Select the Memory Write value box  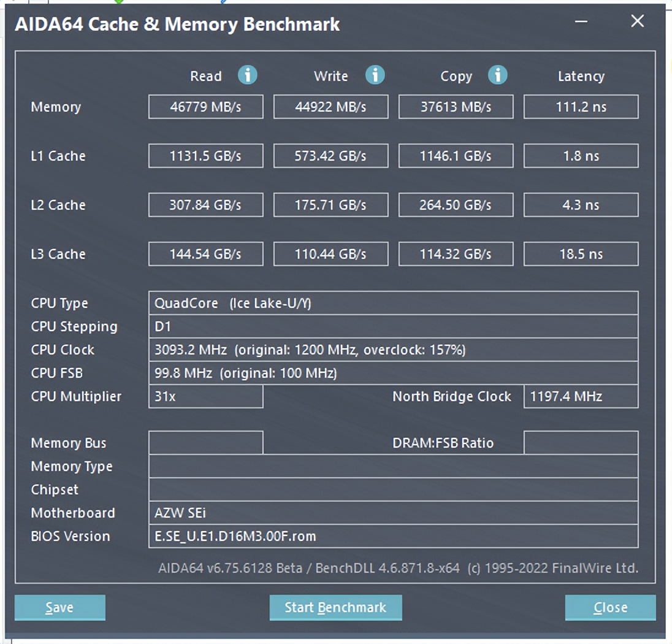point(331,107)
